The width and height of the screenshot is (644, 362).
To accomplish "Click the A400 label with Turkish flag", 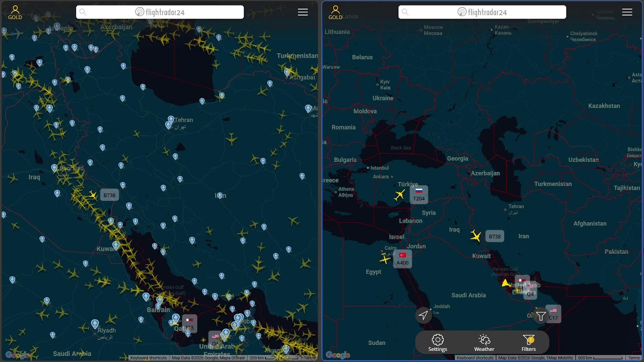I will coord(403,259).
